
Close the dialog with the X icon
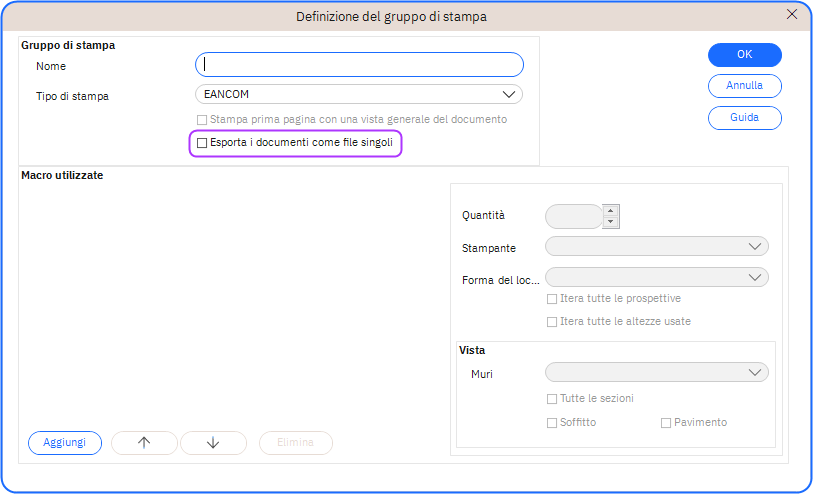click(792, 14)
